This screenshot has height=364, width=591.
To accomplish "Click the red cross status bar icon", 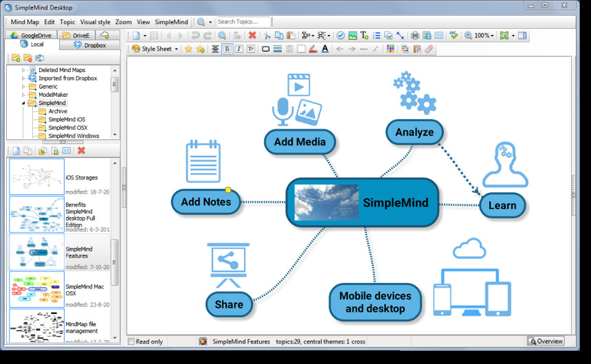I will pos(203,342).
